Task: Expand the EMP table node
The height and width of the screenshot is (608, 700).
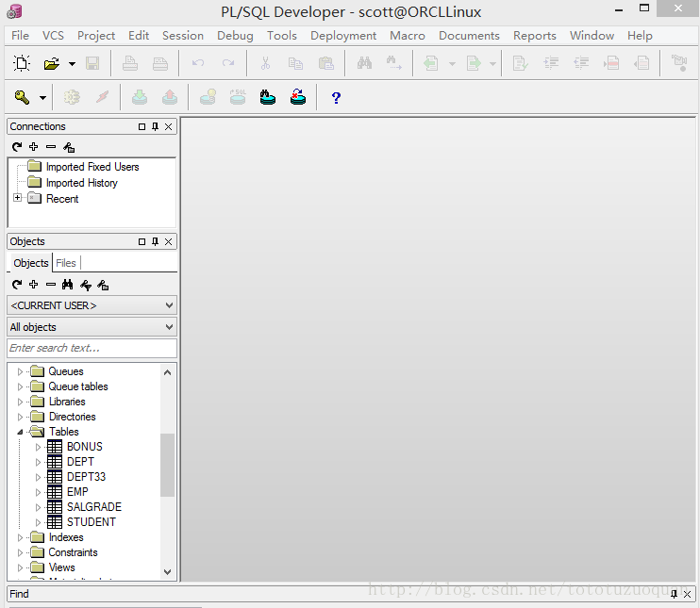Action: [x=38, y=492]
